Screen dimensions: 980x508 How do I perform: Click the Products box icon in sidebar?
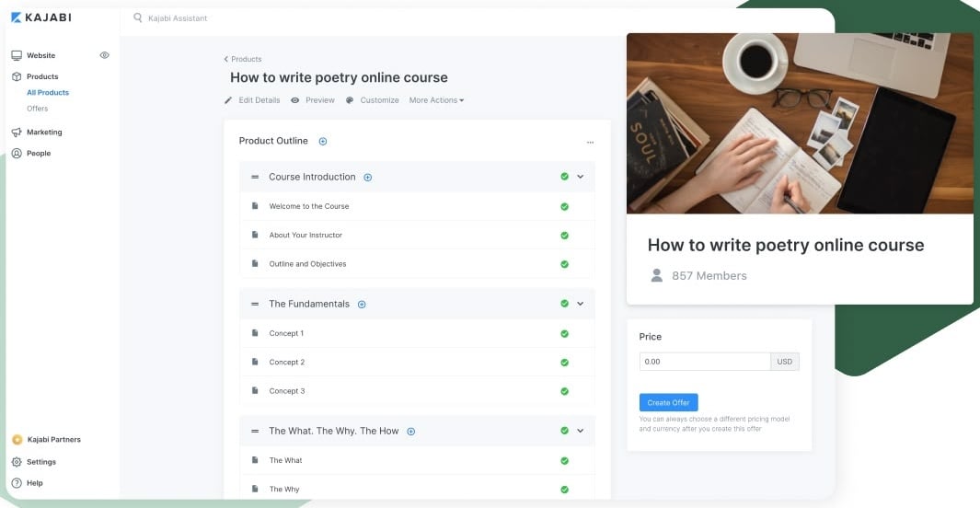coord(17,76)
